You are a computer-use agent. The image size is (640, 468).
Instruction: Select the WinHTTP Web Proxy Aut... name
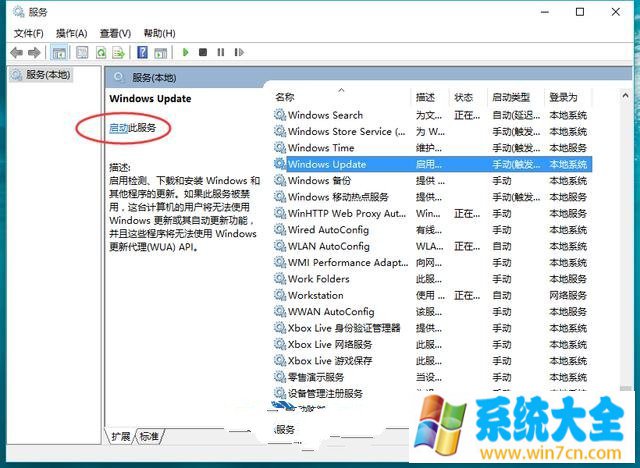[x=347, y=213]
